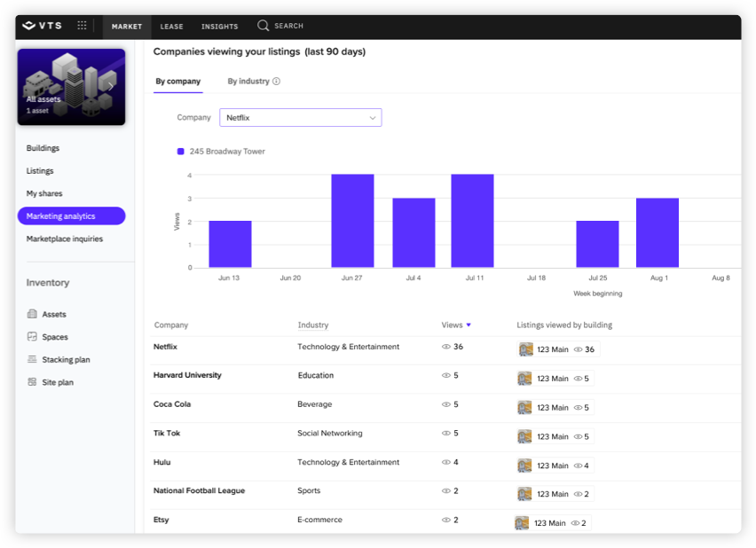This screenshot has width=756, height=548.
Task: Open Buildings in the sidebar
Action: [x=43, y=148]
